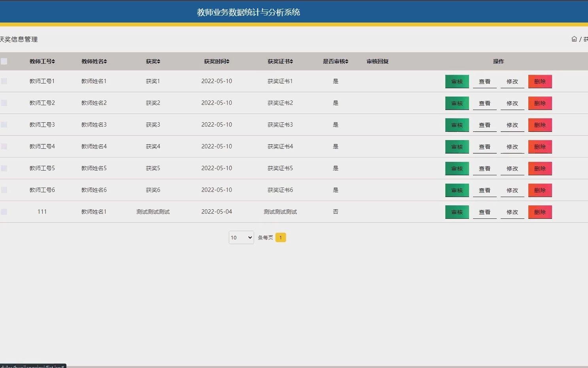Click 删除 for 教师工号3 row
Screen dimensions: 588x368
540,125
